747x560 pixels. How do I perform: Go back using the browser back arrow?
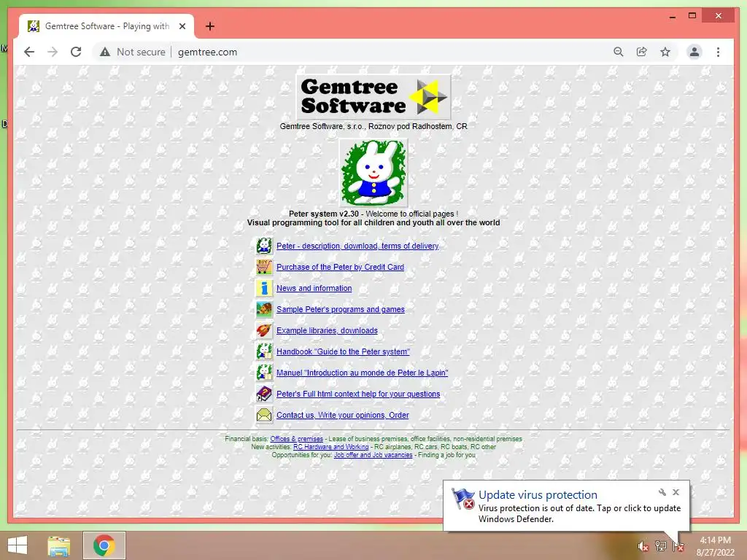(29, 52)
